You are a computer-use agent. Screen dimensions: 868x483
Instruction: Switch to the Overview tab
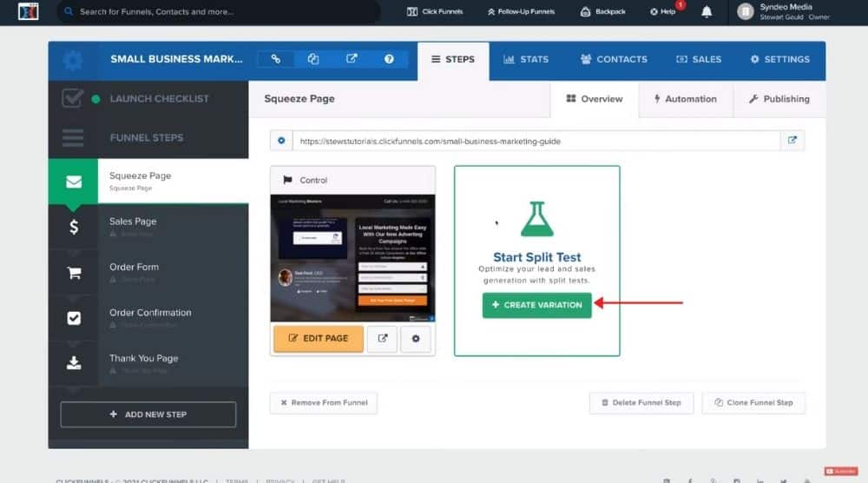595,99
